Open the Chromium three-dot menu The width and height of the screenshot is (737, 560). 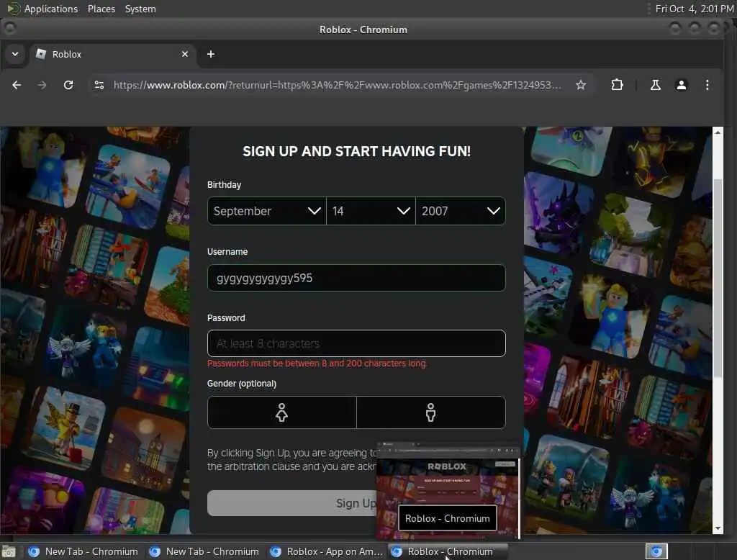click(x=707, y=85)
